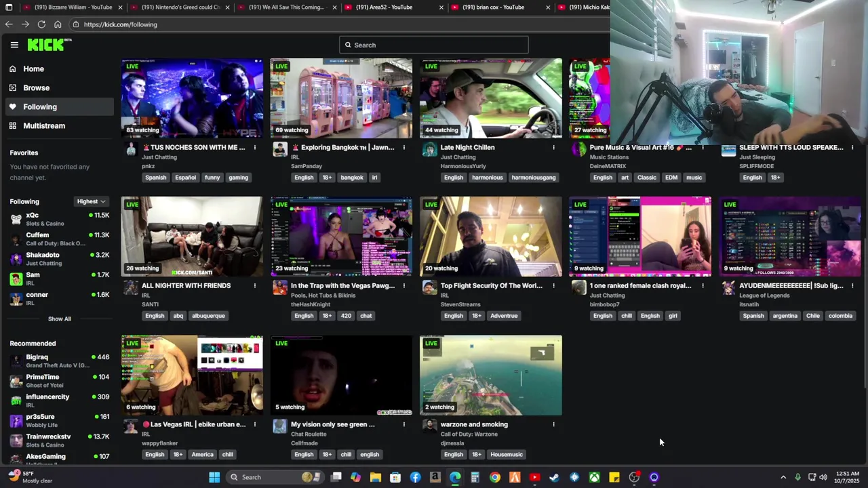Open the hamburger sidebar menu
868x488 pixels.
(x=14, y=45)
